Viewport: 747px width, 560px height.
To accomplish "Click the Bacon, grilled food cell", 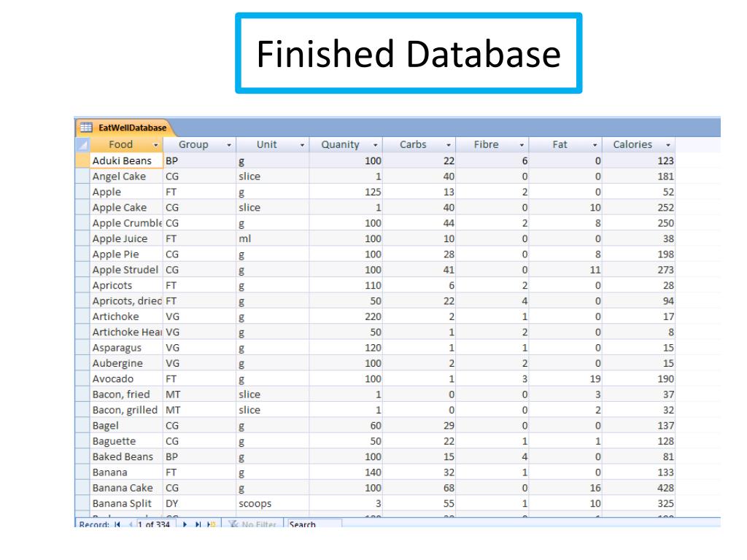I will click(126, 410).
